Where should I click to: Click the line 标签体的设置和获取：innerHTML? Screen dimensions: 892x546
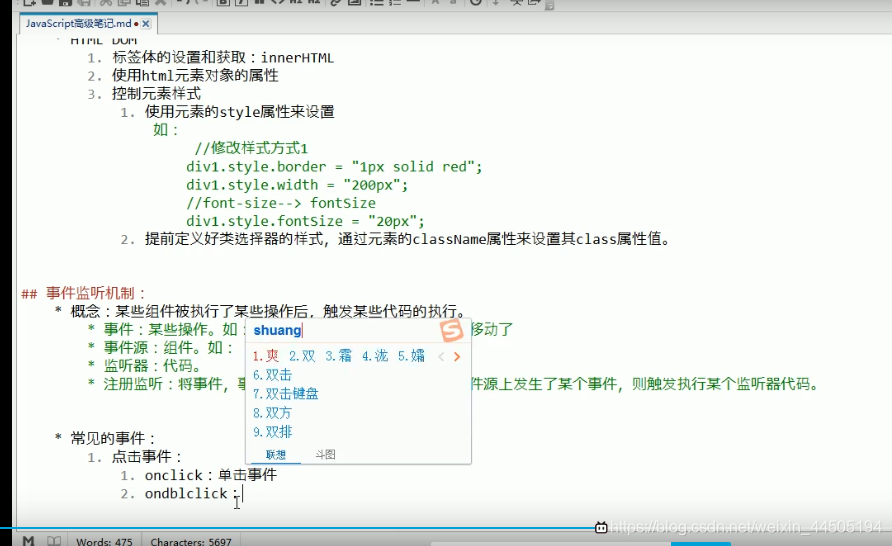(222, 57)
